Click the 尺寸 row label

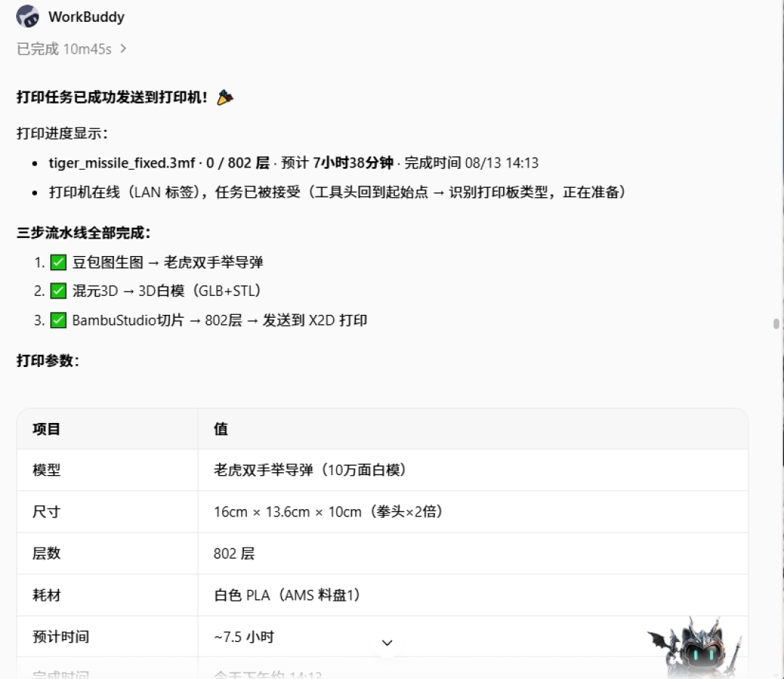tap(46, 511)
